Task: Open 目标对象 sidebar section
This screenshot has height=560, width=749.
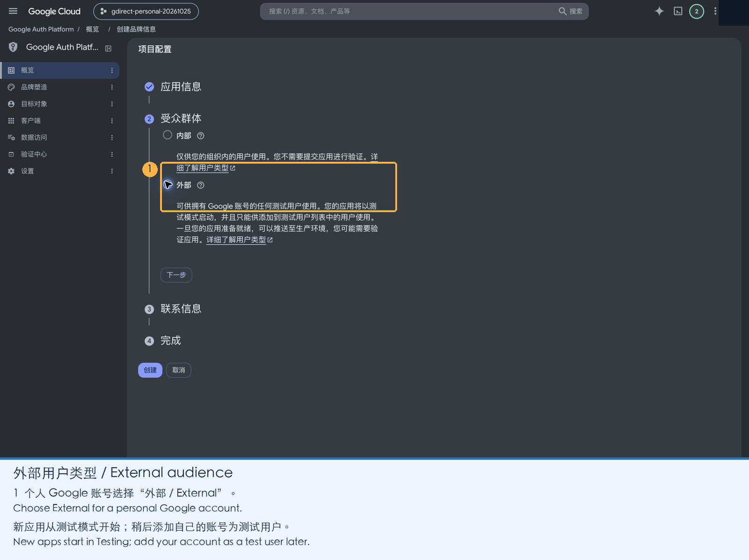Action: click(x=60, y=104)
